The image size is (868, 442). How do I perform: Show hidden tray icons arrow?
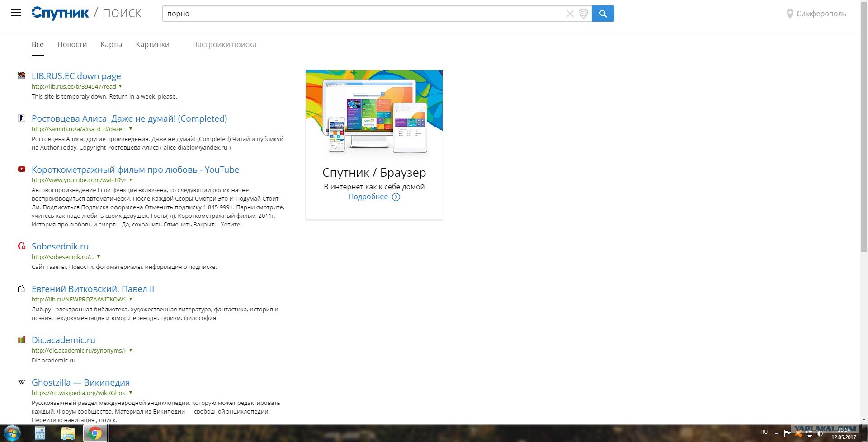tap(777, 433)
